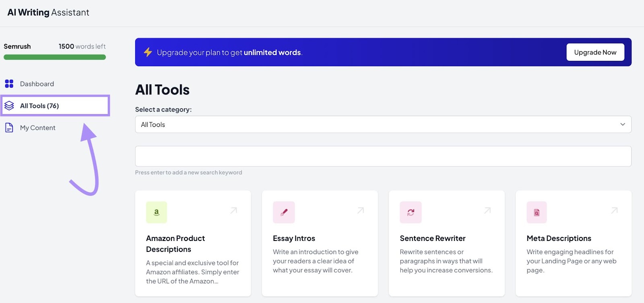Image resolution: width=644 pixels, height=303 pixels.
Task: Click the Meta Descriptions tool icon
Action: [537, 212]
